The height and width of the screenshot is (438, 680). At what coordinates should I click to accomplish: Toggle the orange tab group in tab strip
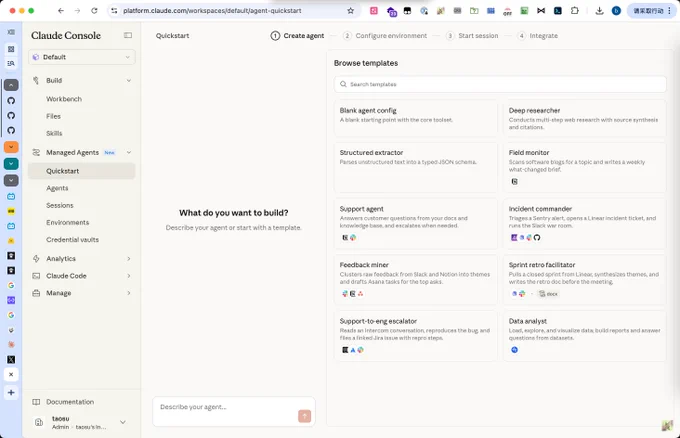11,147
